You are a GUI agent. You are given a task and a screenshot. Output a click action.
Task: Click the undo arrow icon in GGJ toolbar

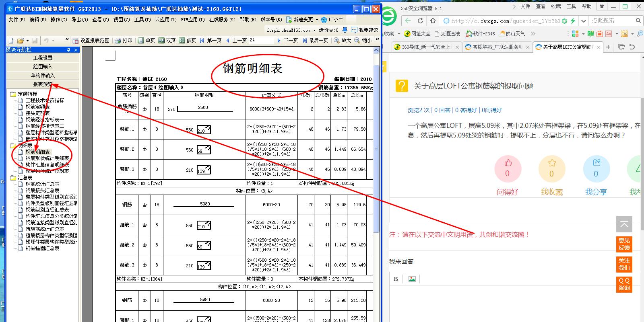coord(46,40)
